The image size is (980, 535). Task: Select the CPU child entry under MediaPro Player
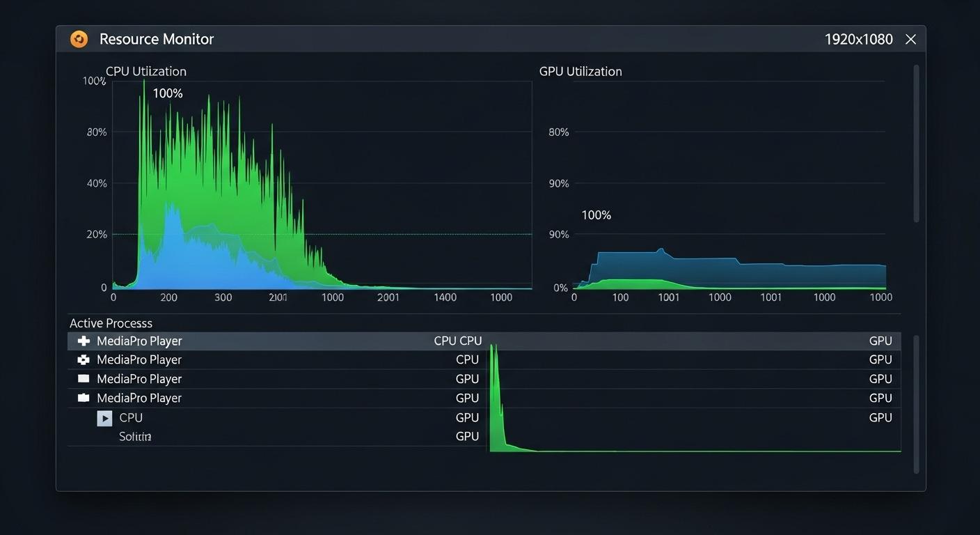click(x=131, y=418)
